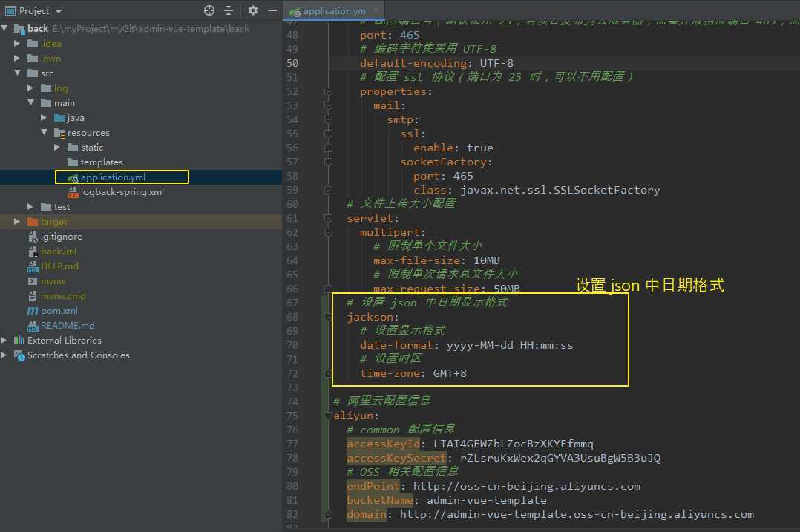This screenshot has width=800, height=532.
Task: Expand the java folder arrow
Action: click(x=43, y=118)
